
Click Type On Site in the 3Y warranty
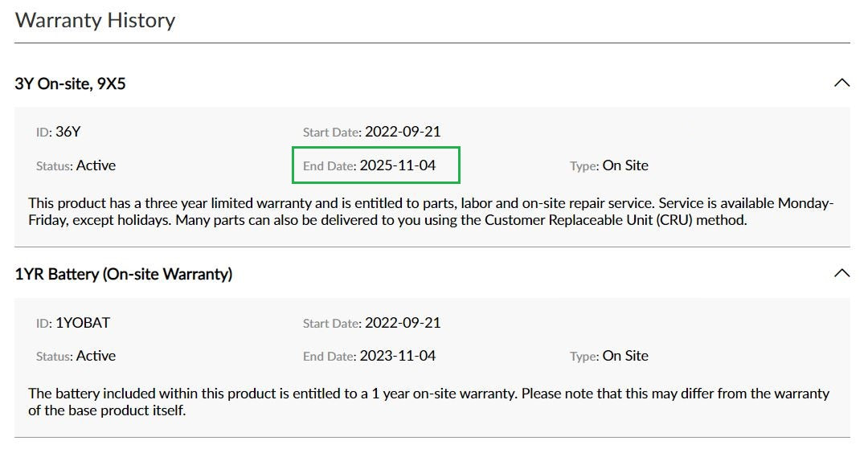pos(608,165)
